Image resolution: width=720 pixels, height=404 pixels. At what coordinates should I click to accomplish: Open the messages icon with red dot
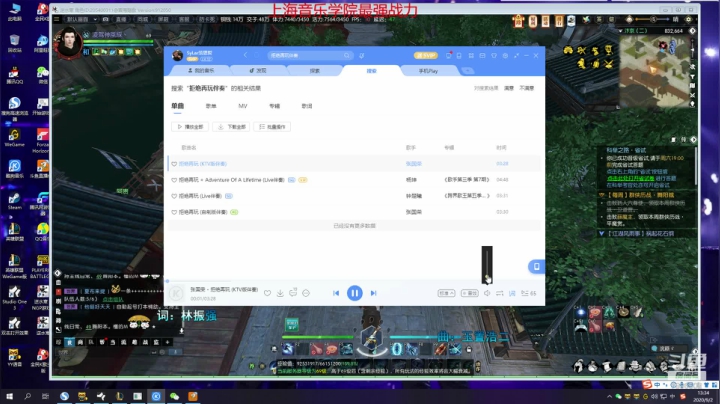(449, 56)
